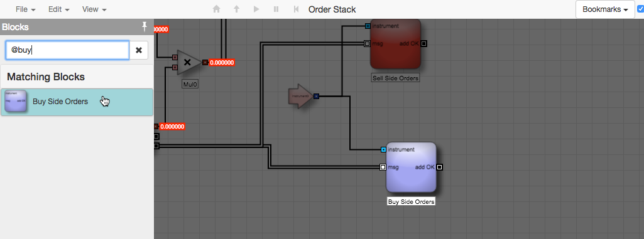Click the instrument input port on Buy Side Orders
Image resolution: width=644 pixels, height=239 pixels.
(x=383, y=150)
